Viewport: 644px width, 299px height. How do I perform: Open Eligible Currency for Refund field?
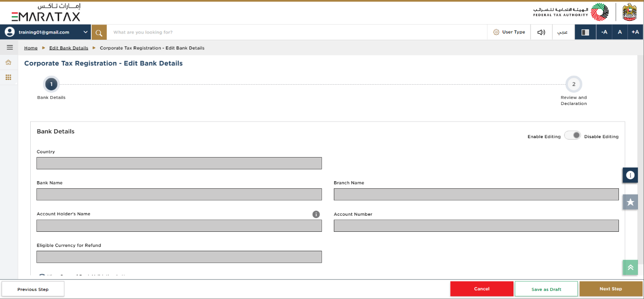(179, 257)
